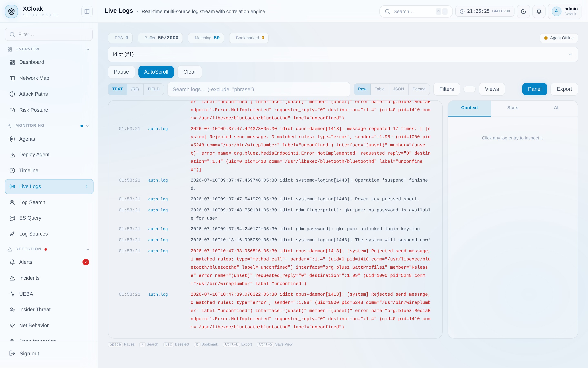Switch log view to Table
Screen dimensions: 588x368
tap(379, 89)
